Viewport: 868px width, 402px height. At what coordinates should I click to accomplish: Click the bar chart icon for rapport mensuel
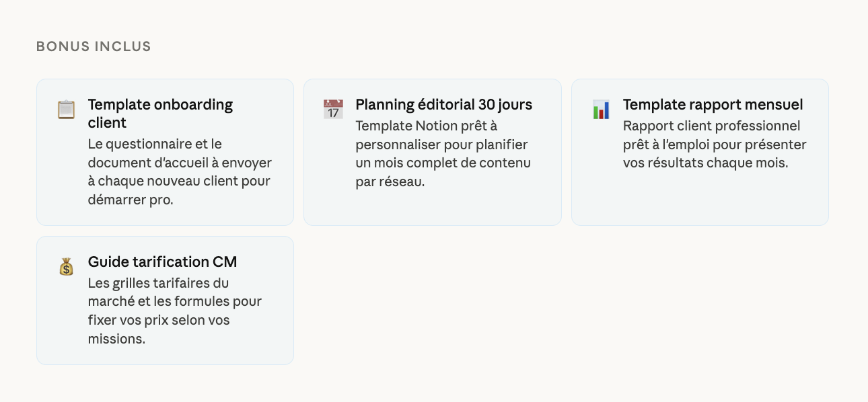tap(601, 109)
